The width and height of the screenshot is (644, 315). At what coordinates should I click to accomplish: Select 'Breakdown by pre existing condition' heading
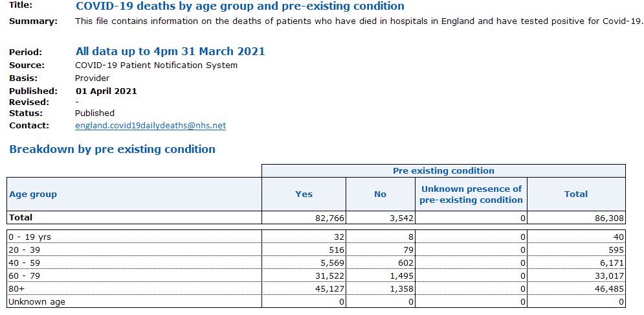click(112, 149)
